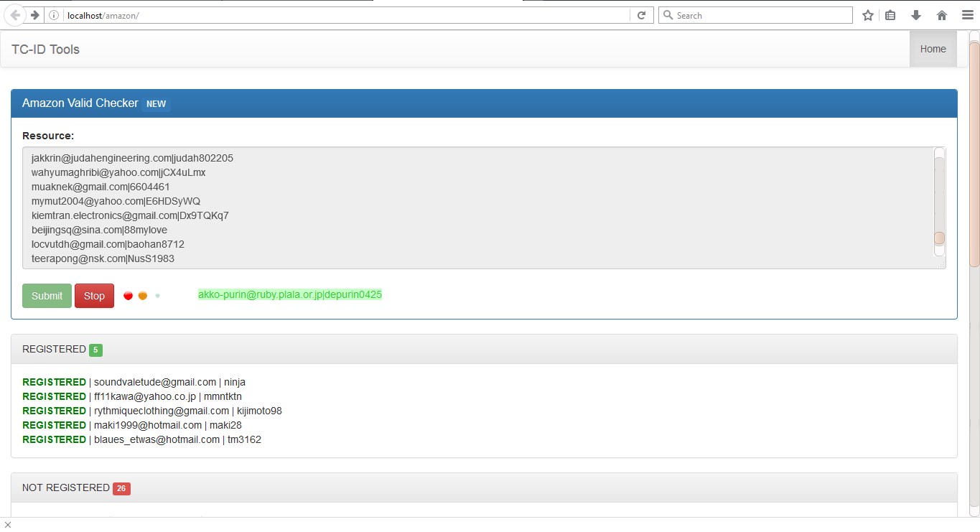
Task: Stop the Amazon valid checker
Action: click(94, 295)
